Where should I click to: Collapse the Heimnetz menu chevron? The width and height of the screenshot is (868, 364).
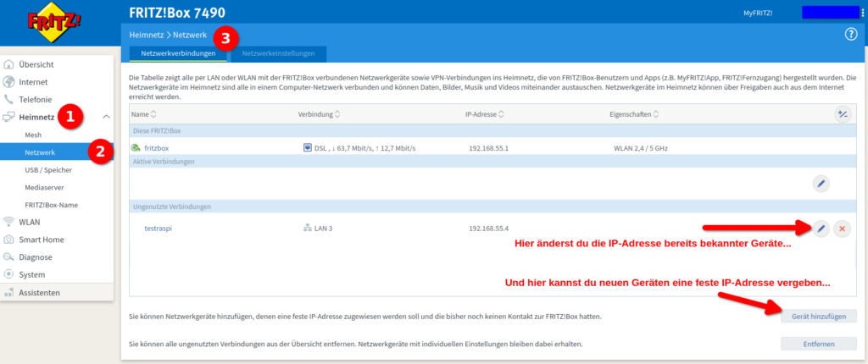[x=107, y=117]
